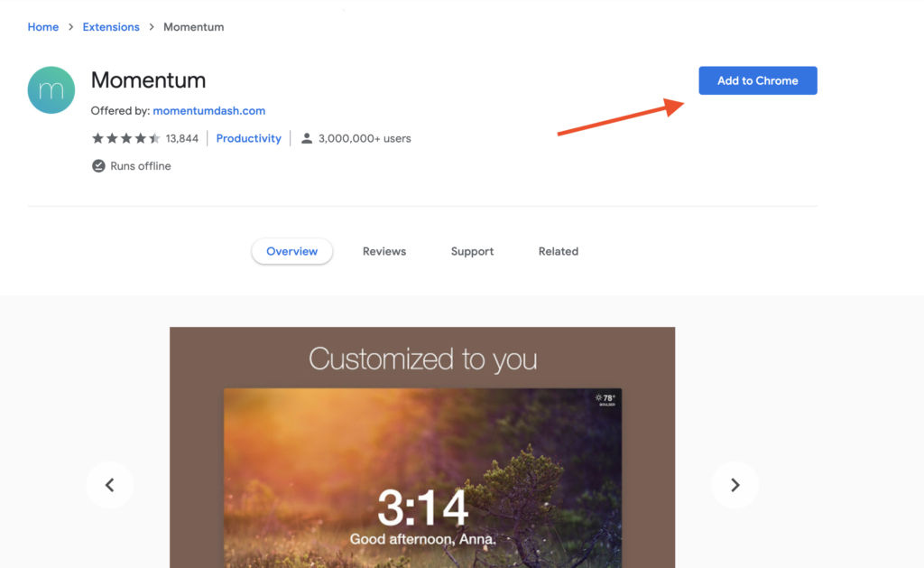This screenshot has width=924, height=568.
Task: Open the Productivity category link
Action: click(248, 138)
